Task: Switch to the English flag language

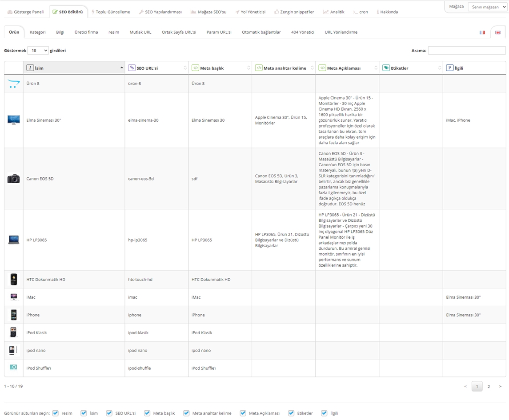Action: point(497,32)
